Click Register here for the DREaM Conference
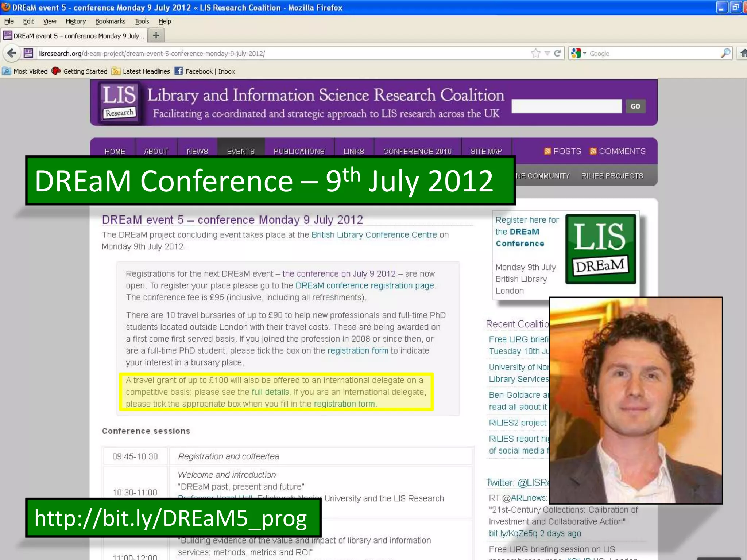747x560 pixels. (527, 232)
